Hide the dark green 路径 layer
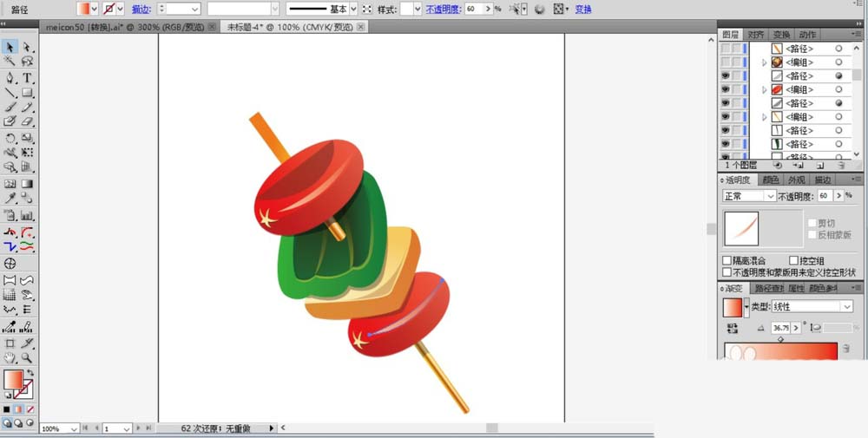The width and height of the screenshot is (868, 438). [x=725, y=144]
